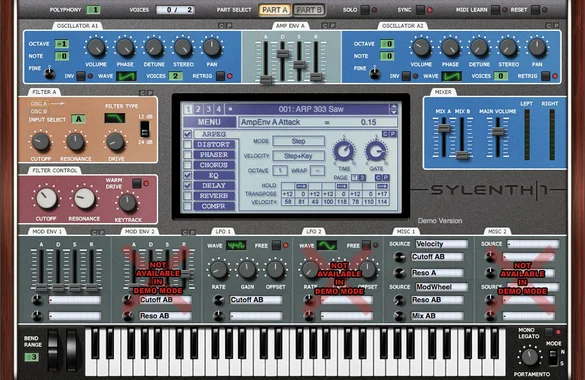This screenshot has height=380, width=585.
Task: Open Misc 1 Cutoff AB destination
Action: click(437, 257)
